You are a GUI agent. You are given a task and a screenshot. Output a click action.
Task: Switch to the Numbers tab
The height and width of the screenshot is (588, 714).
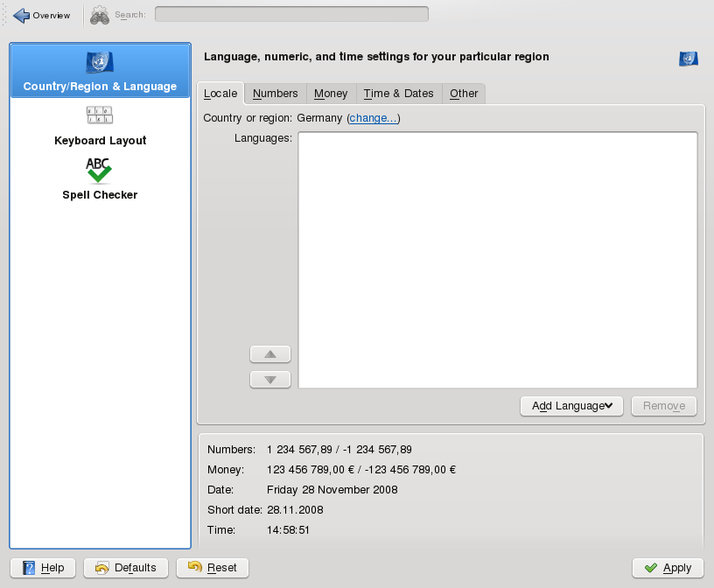coord(275,94)
